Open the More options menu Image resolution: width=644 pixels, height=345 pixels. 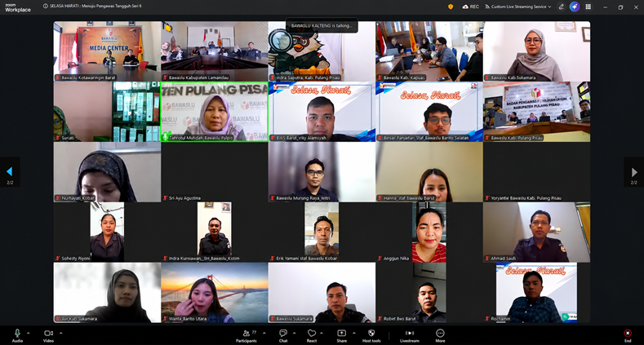coord(440,335)
